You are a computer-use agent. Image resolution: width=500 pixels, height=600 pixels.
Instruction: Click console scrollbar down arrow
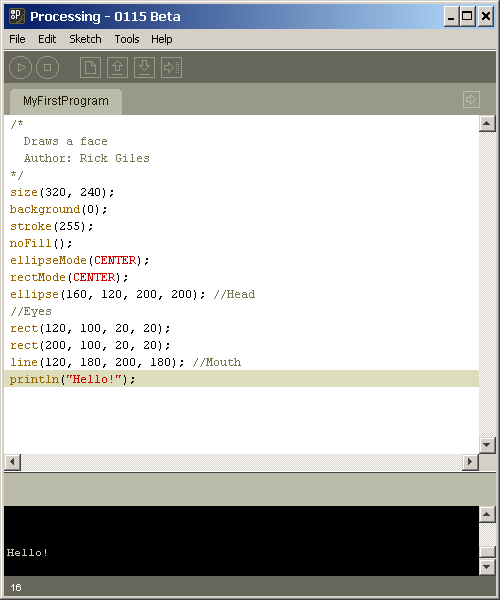(x=487, y=567)
